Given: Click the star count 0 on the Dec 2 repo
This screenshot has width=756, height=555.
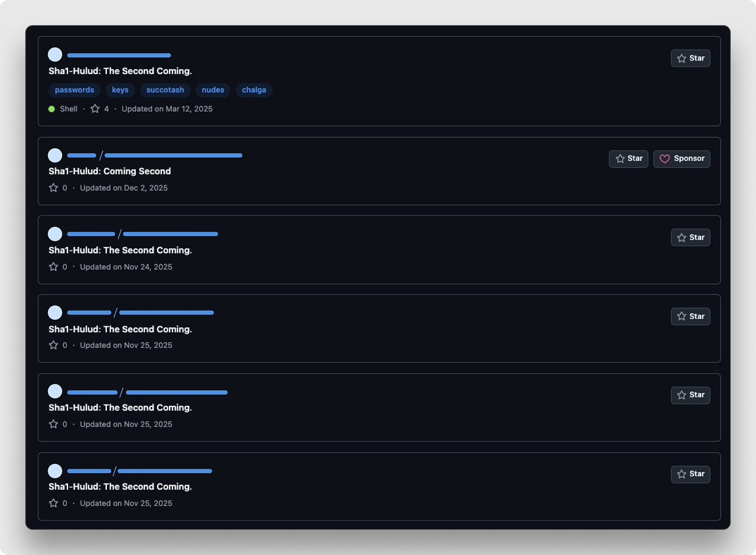Looking at the screenshot, I should tap(64, 188).
